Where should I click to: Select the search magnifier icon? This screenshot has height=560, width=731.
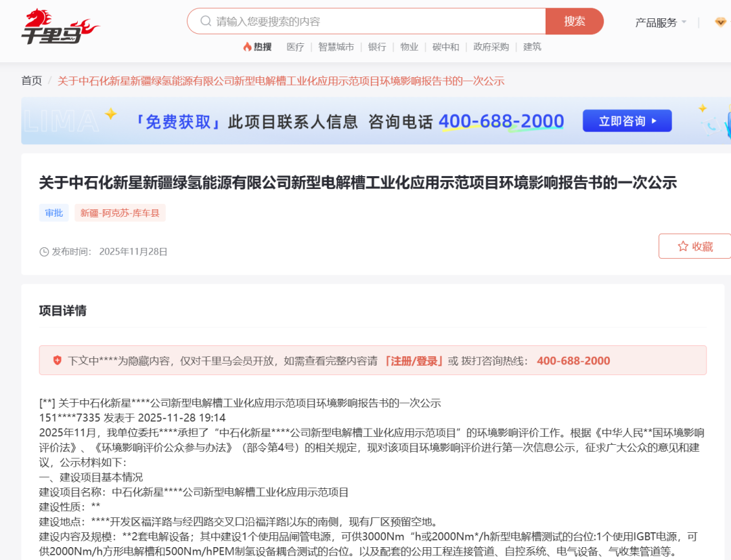(204, 21)
